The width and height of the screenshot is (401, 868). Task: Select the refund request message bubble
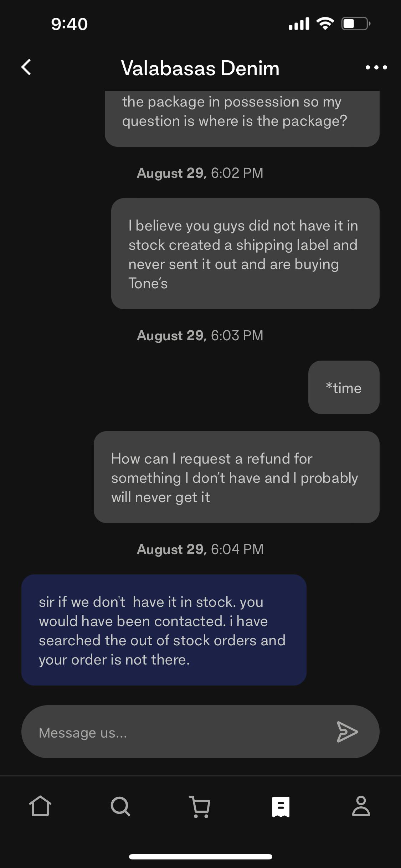click(236, 477)
